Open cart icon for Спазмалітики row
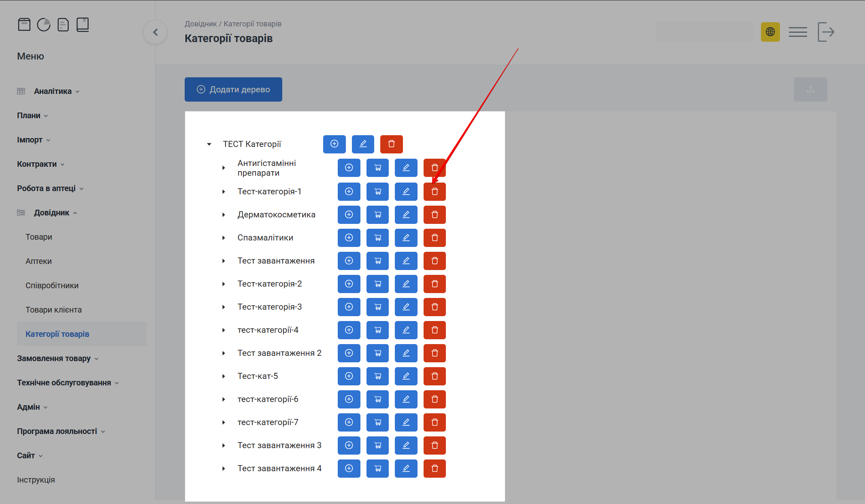 click(377, 238)
